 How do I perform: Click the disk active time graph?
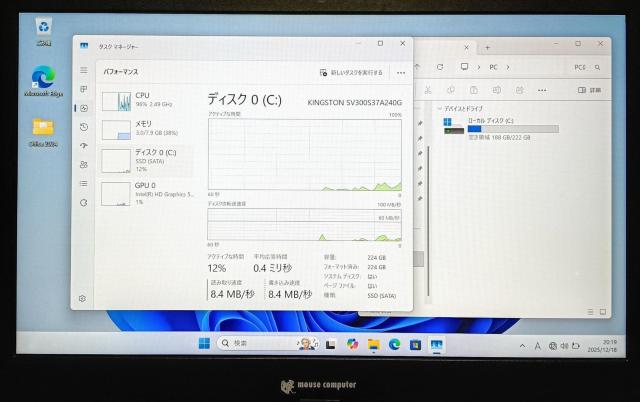pyautogui.click(x=305, y=155)
